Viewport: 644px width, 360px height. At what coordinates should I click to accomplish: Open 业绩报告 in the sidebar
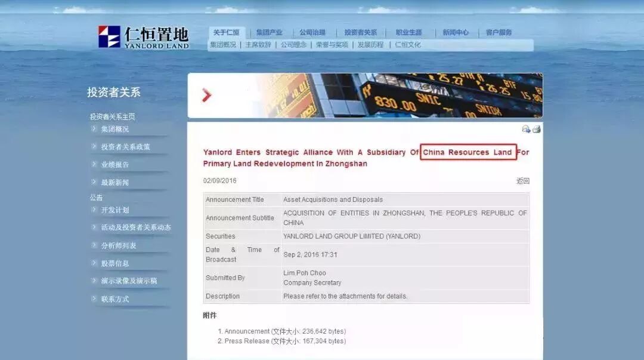tap(115, 165)
